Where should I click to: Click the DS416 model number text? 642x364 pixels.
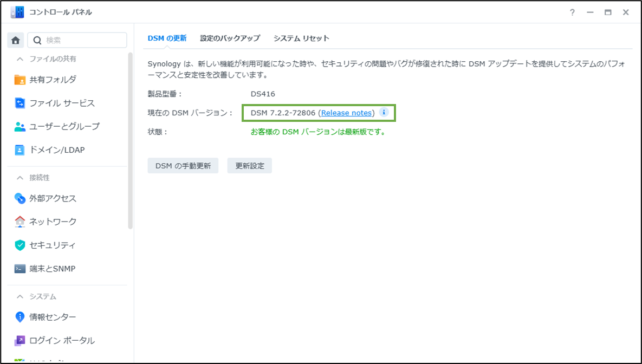[x=263, y=94]
